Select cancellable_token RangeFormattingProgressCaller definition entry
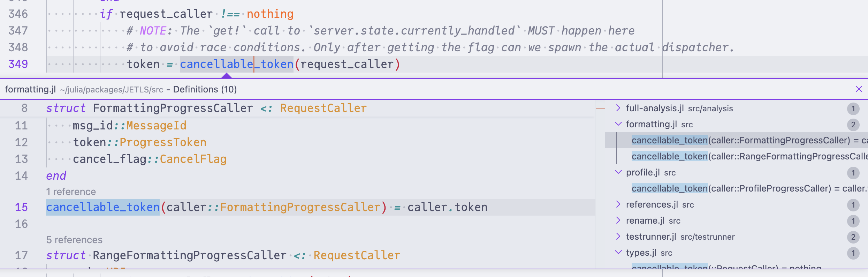Viewport: 868px width, 277px height. point(736,156)
